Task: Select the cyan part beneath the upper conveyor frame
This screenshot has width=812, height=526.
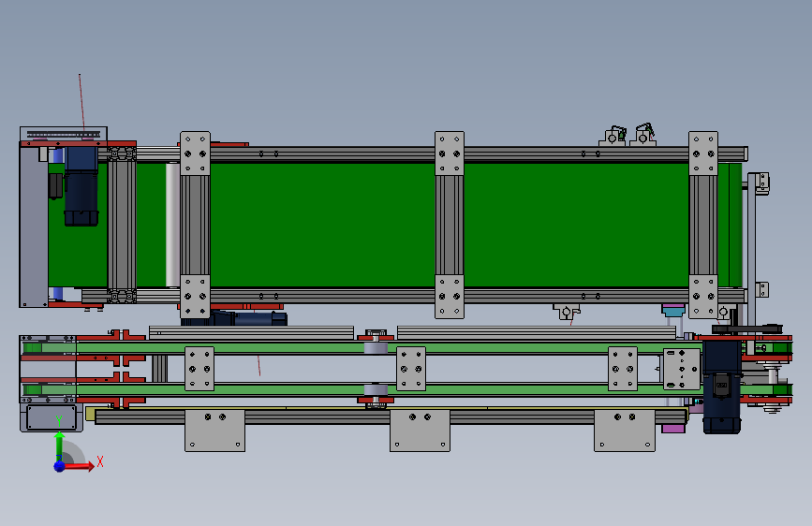Action: pyautogui.click(x=673, y=311)
